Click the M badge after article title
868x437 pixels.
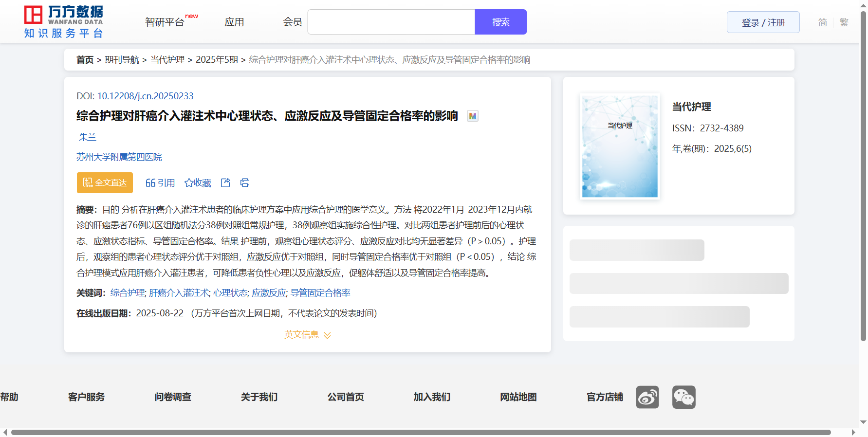tap(472, 116)
